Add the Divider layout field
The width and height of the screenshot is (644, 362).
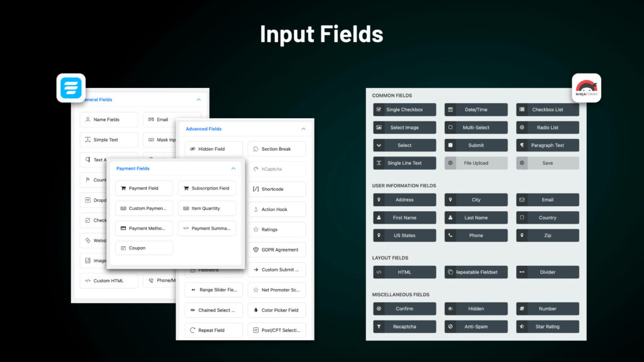[x=548, y=272]
